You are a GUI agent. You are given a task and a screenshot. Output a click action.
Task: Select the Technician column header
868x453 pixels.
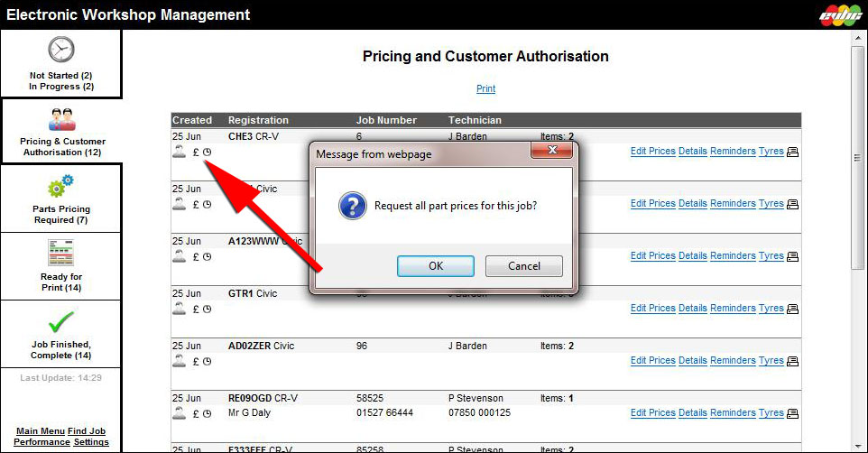tap(475, 120)
